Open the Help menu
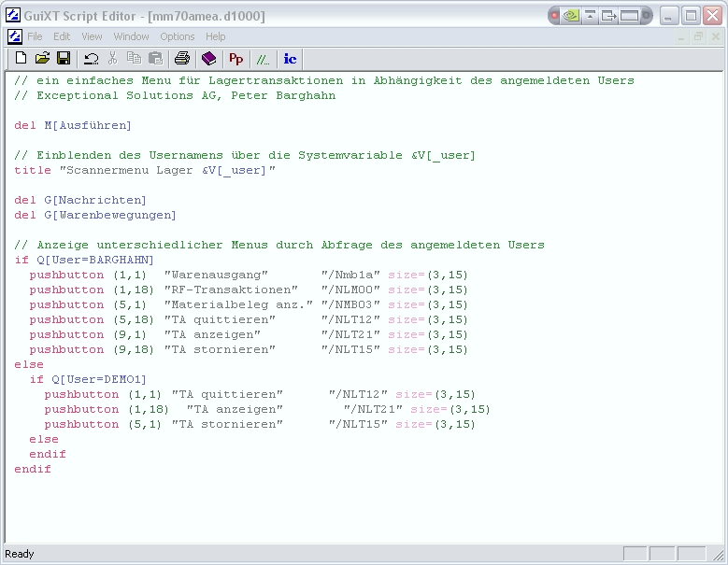Screen dimensions: 728x565 pyautogui.click(x=216, y=36)
